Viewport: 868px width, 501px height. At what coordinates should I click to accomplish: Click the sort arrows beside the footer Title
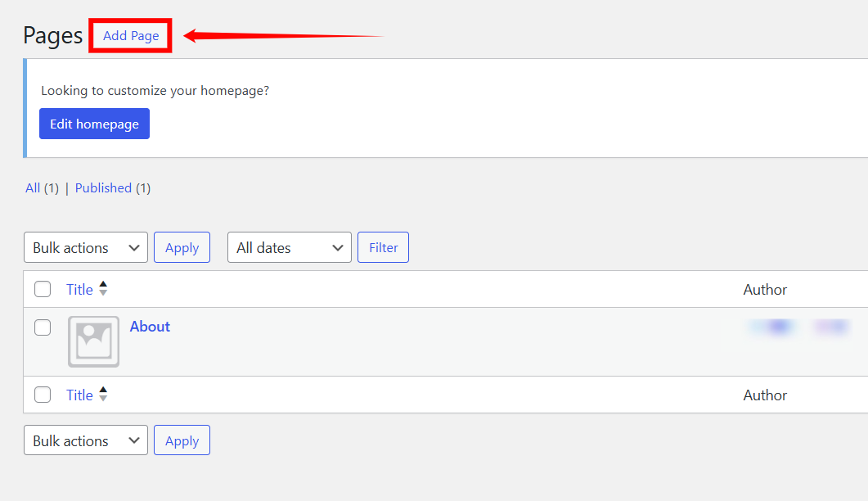click(x=103, y=395)
